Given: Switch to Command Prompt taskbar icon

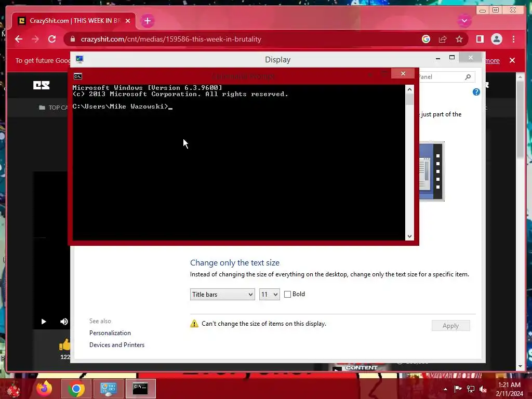Looking at the screenshot, I should [140, 389].
